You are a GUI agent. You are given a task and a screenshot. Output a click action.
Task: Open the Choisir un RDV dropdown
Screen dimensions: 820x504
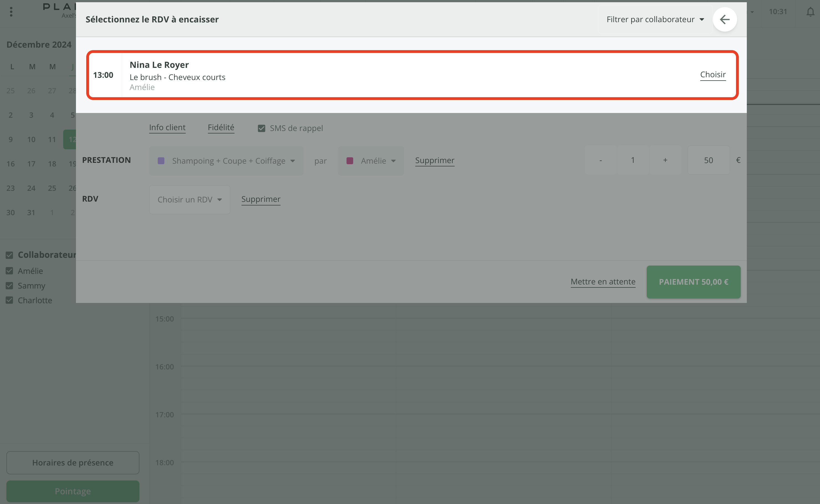(x=190, y=200)
